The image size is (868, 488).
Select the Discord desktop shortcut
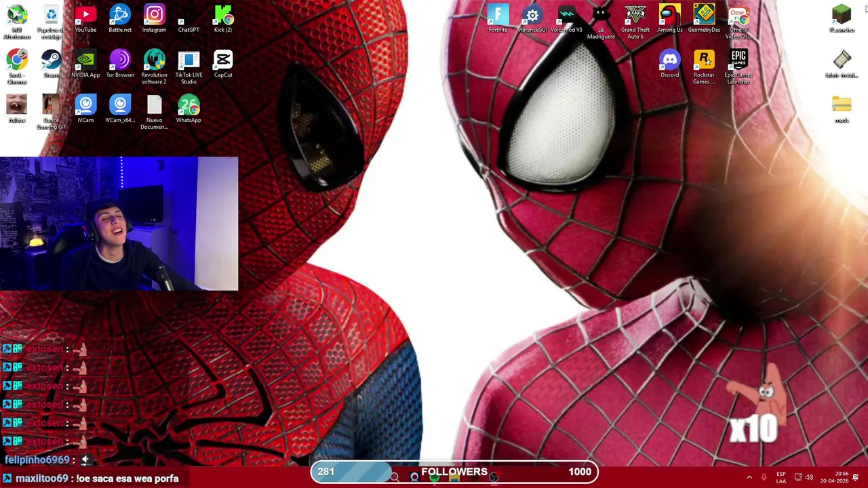pos(670,64)
